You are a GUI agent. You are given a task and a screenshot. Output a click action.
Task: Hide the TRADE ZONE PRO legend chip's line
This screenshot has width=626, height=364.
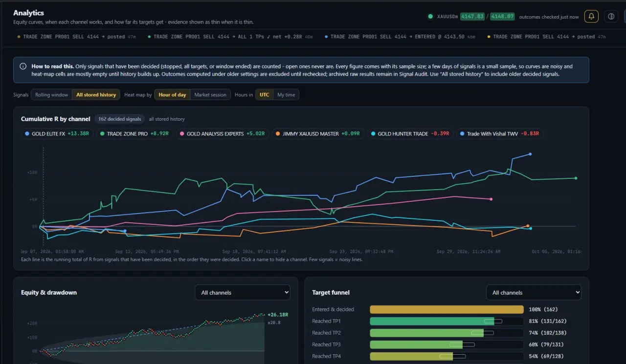135,133
